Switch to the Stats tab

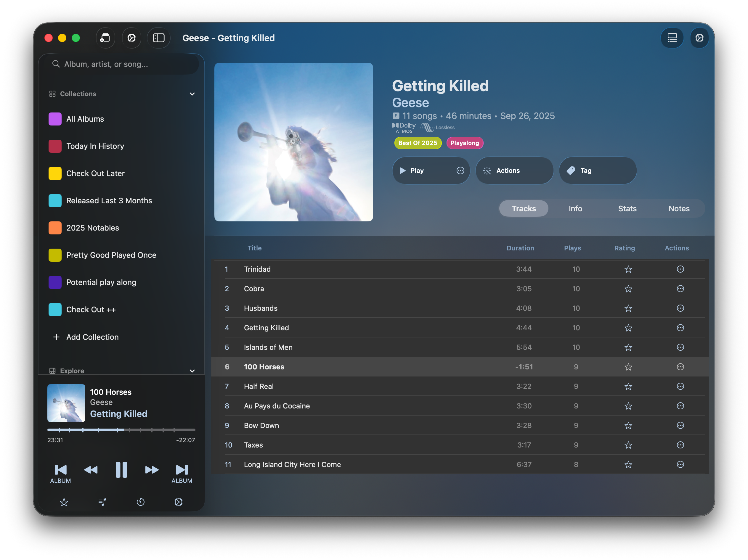click(627, 209)
